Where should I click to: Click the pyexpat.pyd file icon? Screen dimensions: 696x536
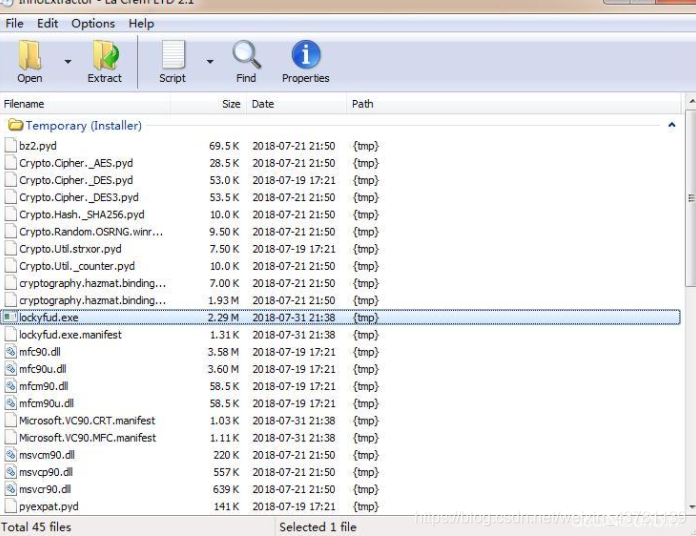tap(11, 506)
